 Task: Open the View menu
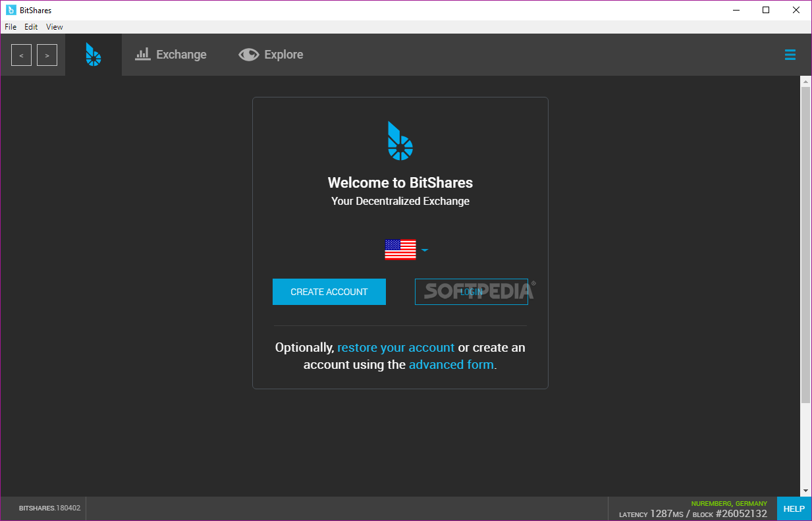pyautogui.click(x=55, y=27)
